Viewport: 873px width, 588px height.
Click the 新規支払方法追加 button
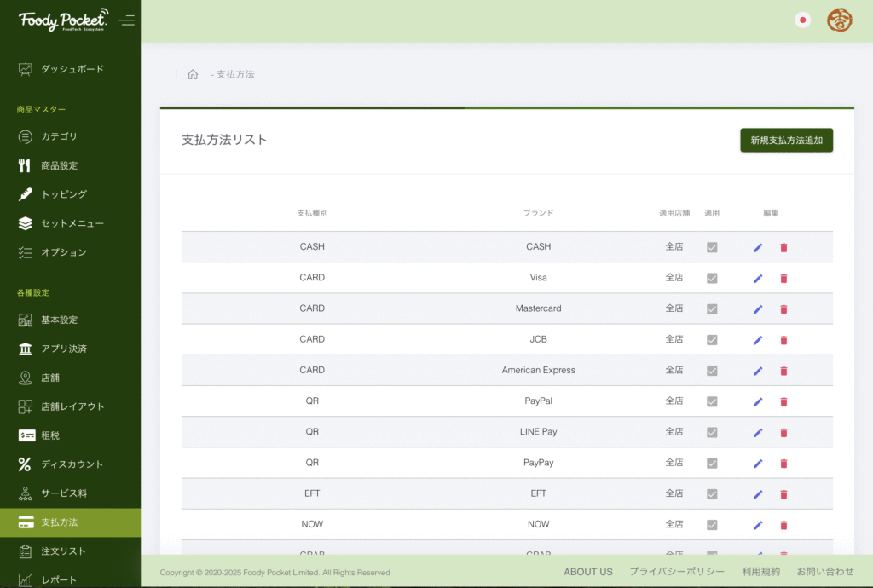coord(786,141)
